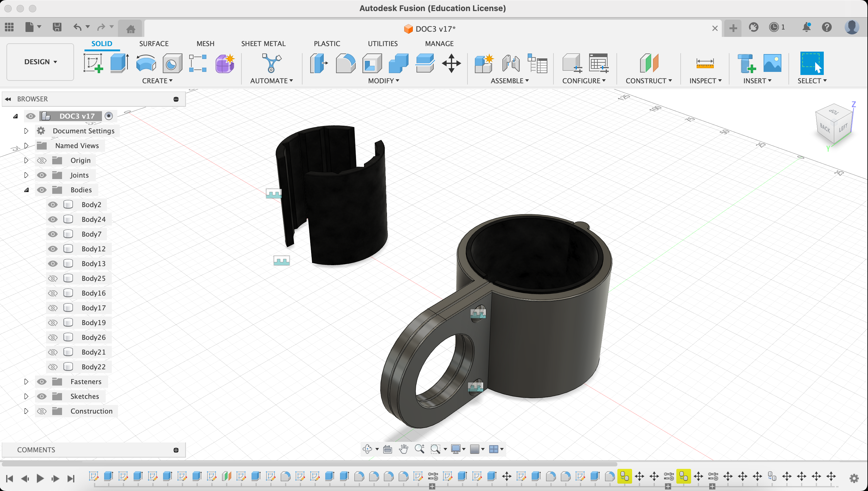Click the ViewCube LEFT face

coord(843,128)
